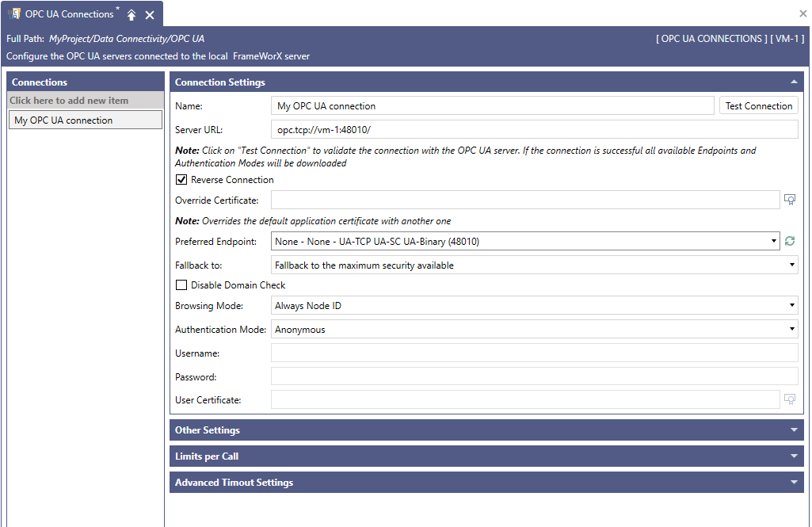Close the OPC UA Connections tab

(x=150, y=15)
